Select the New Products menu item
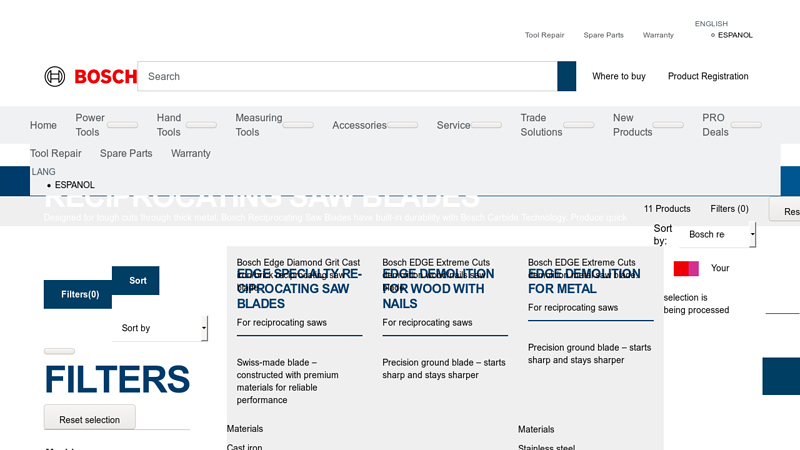Viewport: 800px width, 450px height. coord(632,125)
